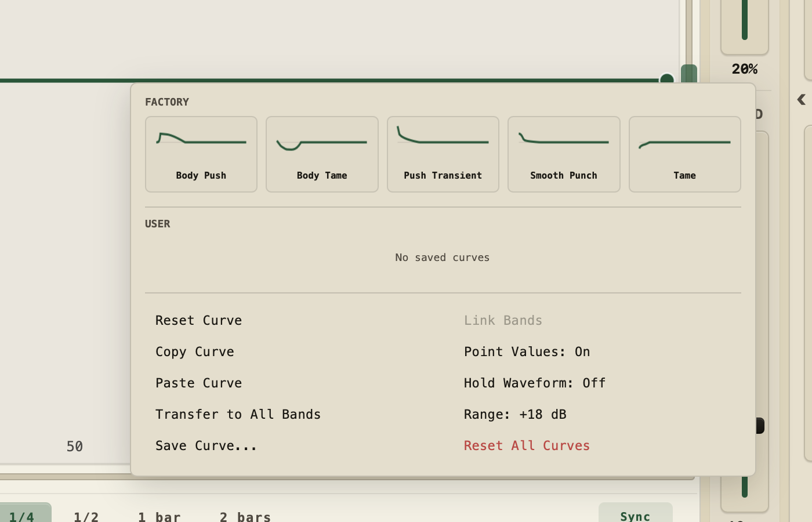Viewport: 812px width, 522px height.
Task: Toggle the Sync button
Action: coord(635,513)
